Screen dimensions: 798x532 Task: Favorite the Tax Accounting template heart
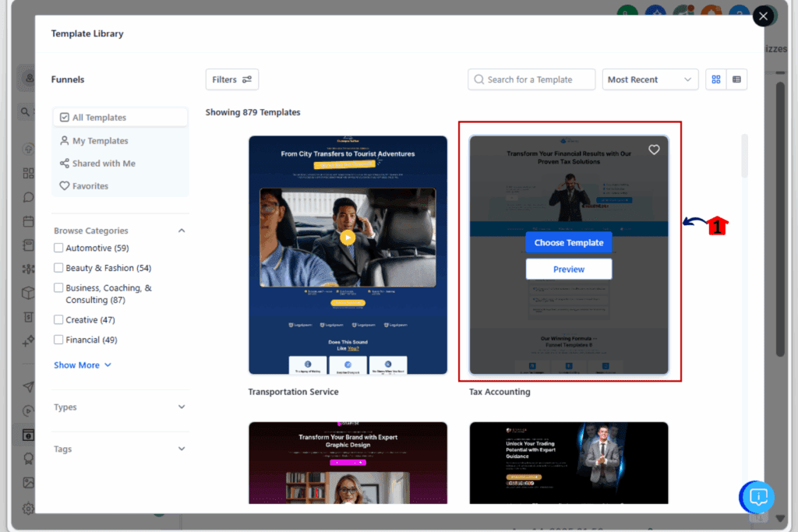click(654, 150)
